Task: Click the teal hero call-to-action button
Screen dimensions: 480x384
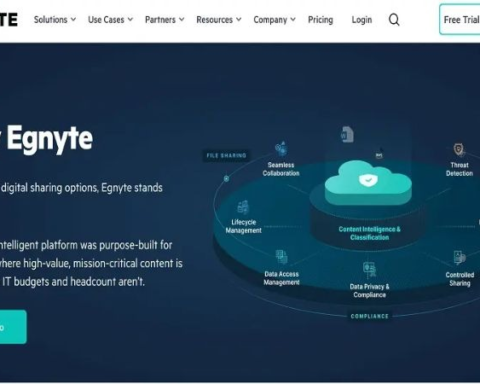Action: pyautogui.click(x=13, y=327)
